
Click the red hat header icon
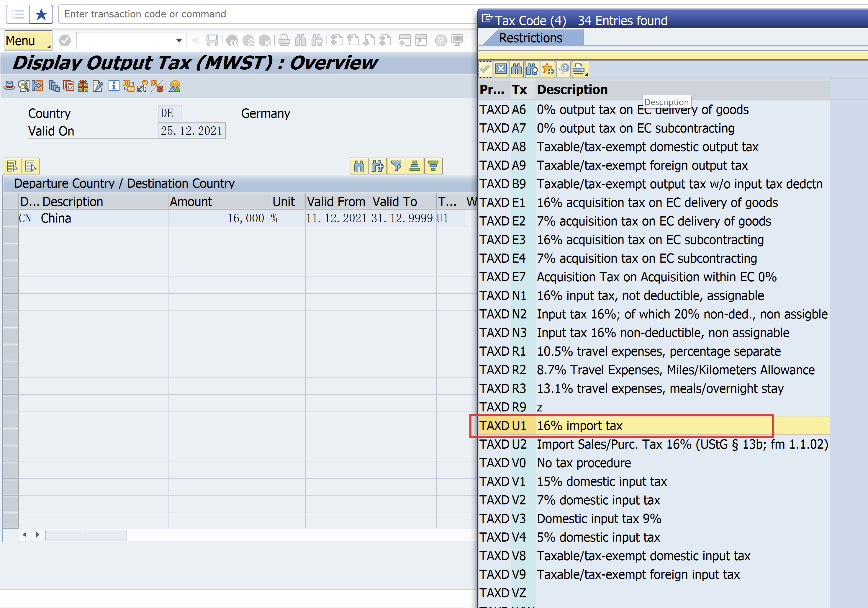(9, 86)
